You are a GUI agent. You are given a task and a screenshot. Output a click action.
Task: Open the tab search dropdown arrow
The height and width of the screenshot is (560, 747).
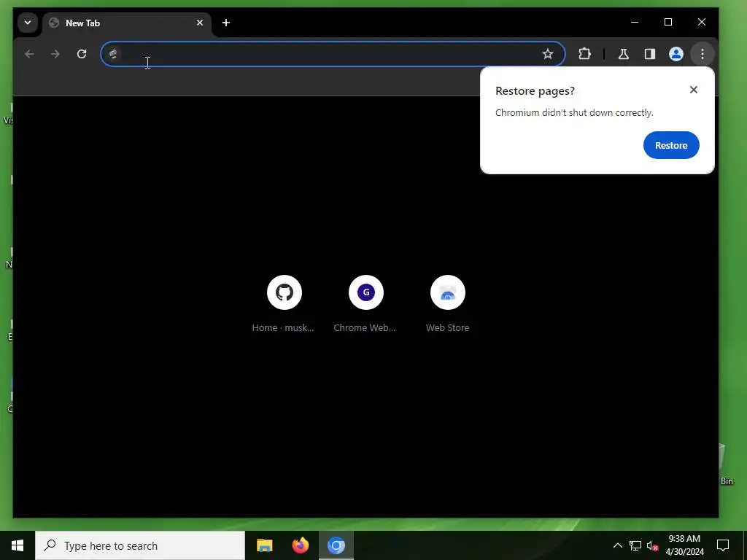coord(28,23)
